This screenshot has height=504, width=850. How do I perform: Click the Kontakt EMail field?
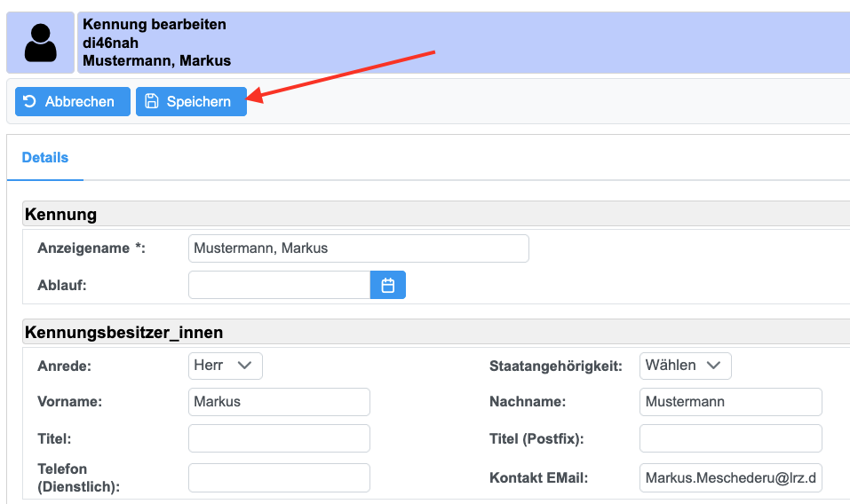tap(730, 477)
